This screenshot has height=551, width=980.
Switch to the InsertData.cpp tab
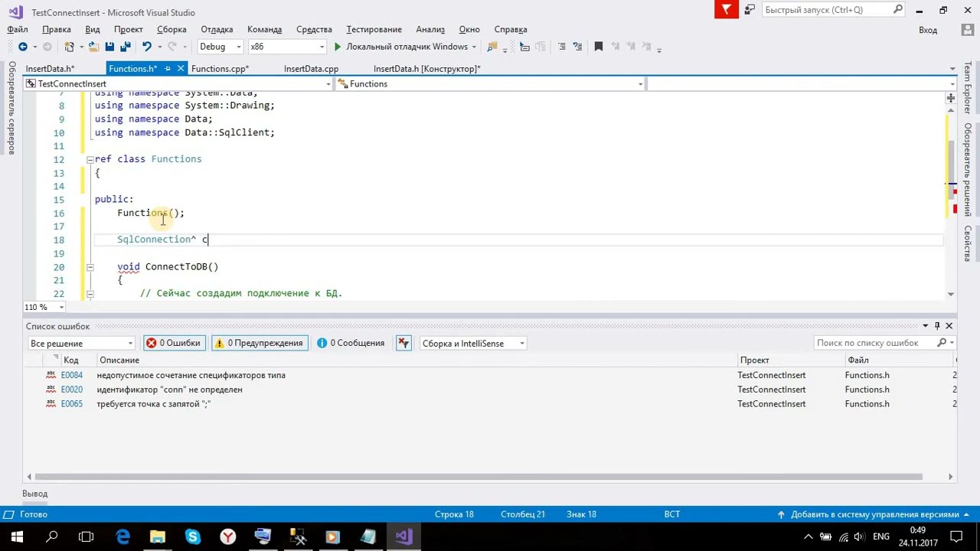pyautogui.click(x=311, y=69)
